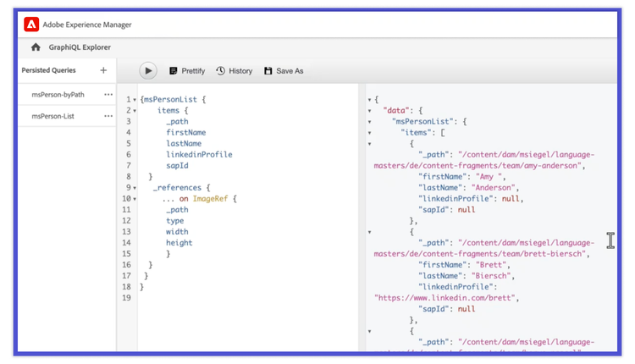Select the msPerson-List persisted query

[x=52, y=116]
